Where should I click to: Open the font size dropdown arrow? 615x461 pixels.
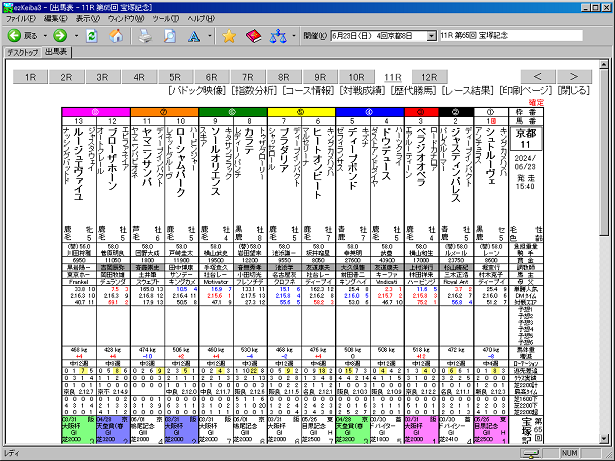click(210, 36)
